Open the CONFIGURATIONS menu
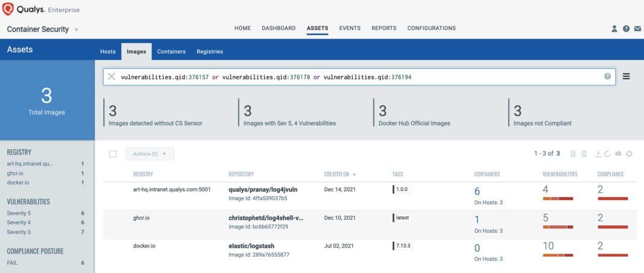The image size is (644, 273). (432, 28)
